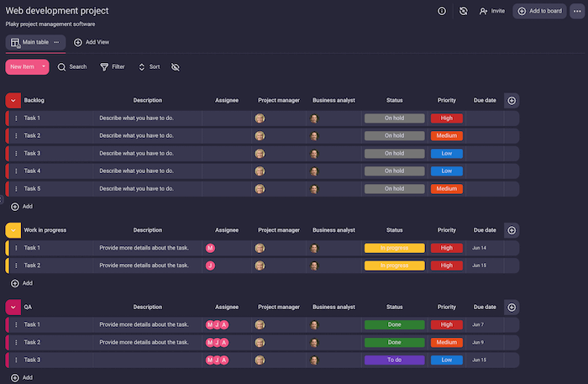Collapse the Backlog group
This screenshot has width=588, height=384.
(13, 100)
